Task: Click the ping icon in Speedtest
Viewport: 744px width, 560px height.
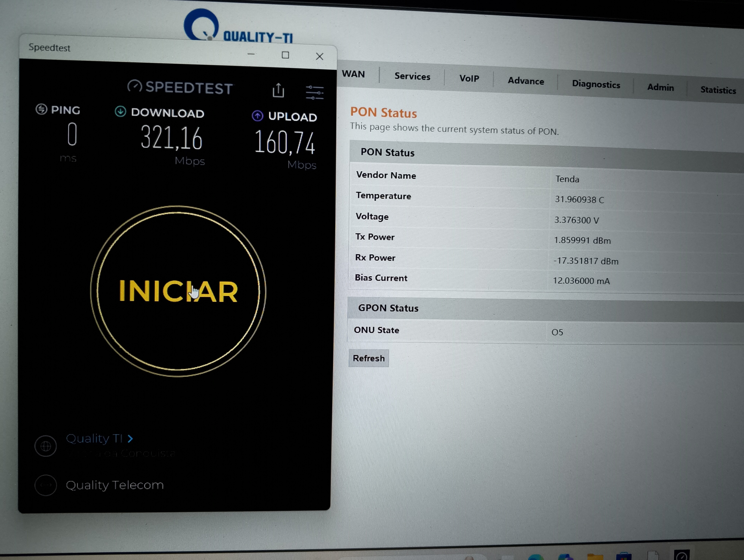Action: coord(41,109)
